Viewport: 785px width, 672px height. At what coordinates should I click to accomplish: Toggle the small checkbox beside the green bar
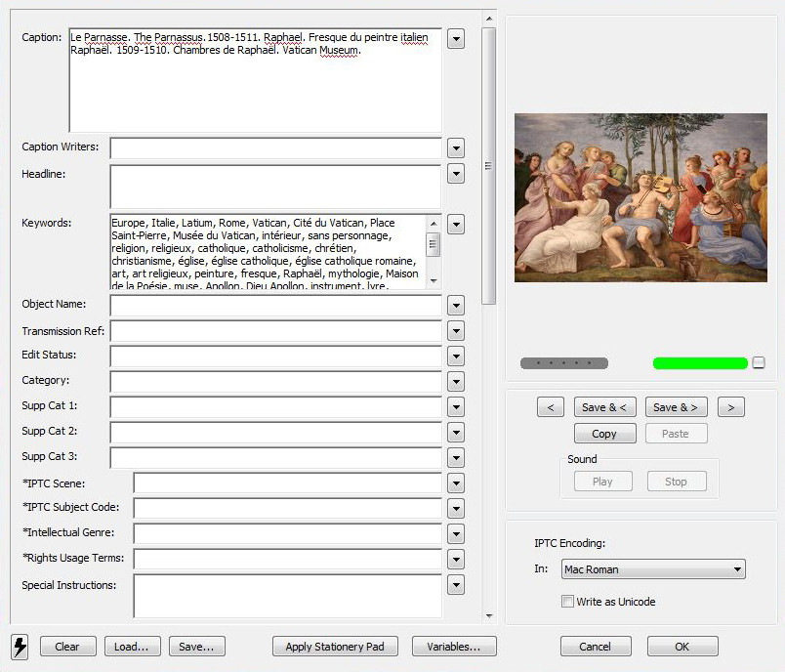[x=759, y=362]
